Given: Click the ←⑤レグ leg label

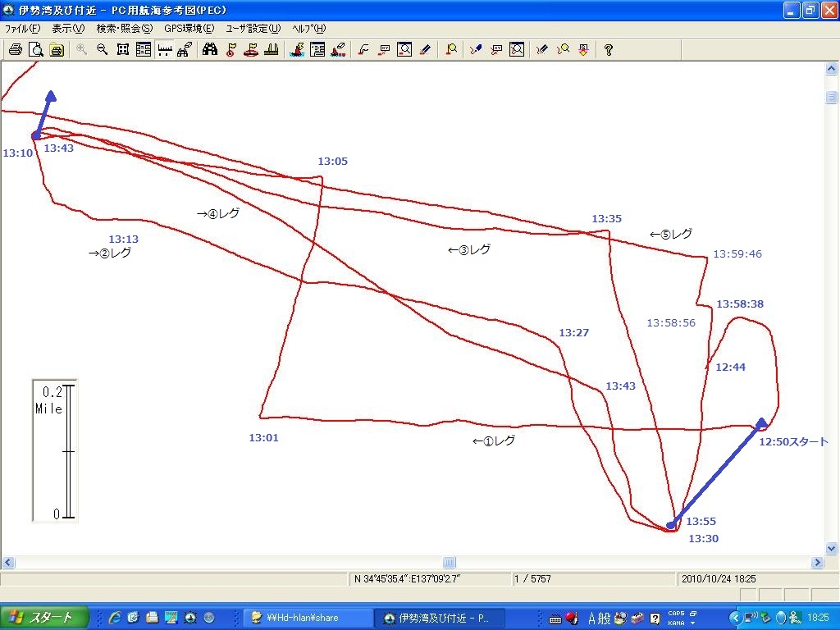Looking at the screenshot, I should pyautogui.click(x=671, y=234).
